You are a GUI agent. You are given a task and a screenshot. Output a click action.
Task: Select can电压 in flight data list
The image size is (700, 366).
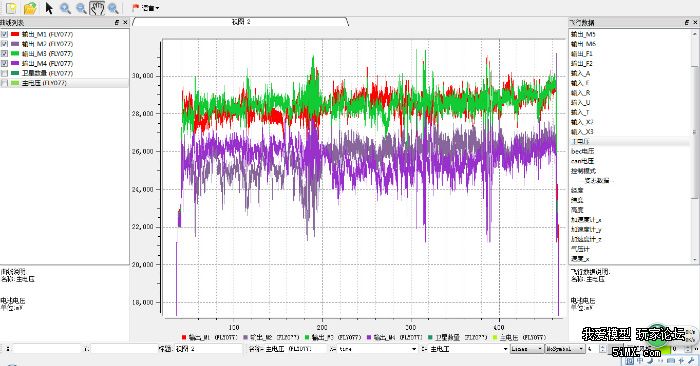point(583,161)
